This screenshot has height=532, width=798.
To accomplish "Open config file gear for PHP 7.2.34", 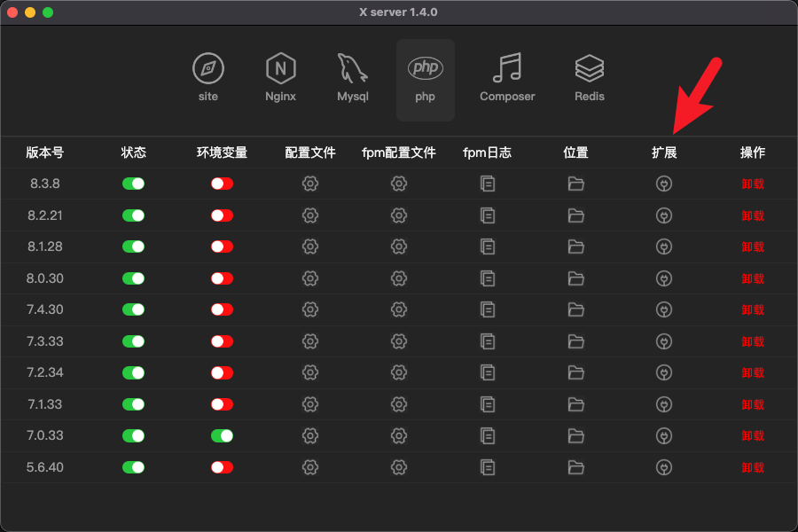I will click(310, 372).
